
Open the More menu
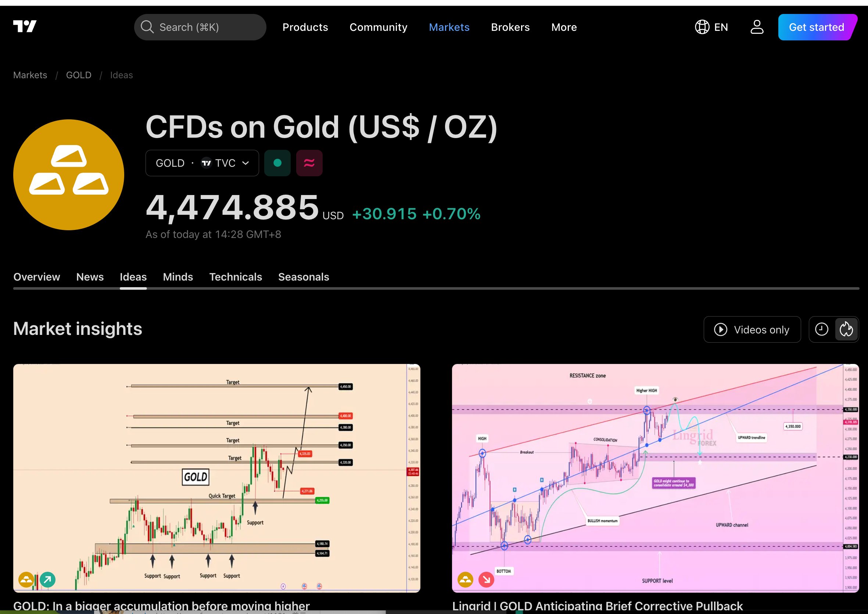pos(564,27)
